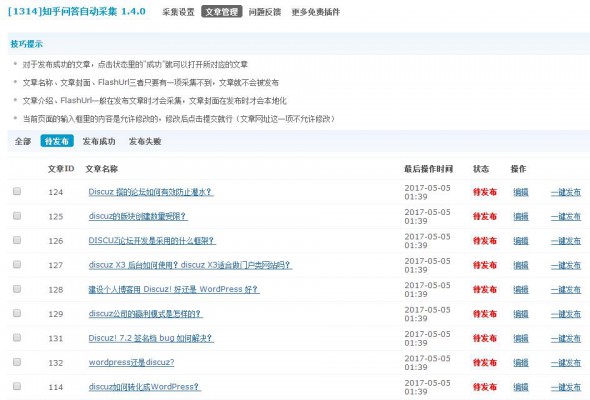Click 编辑 for article 129
This screenshot has width=590, height=400.
[x=521, y=314]
